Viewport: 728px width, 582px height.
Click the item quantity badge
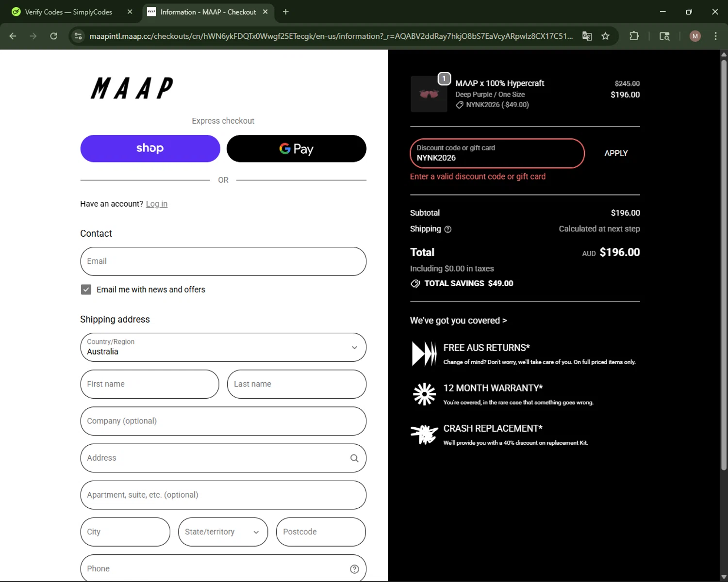point(444,79)
